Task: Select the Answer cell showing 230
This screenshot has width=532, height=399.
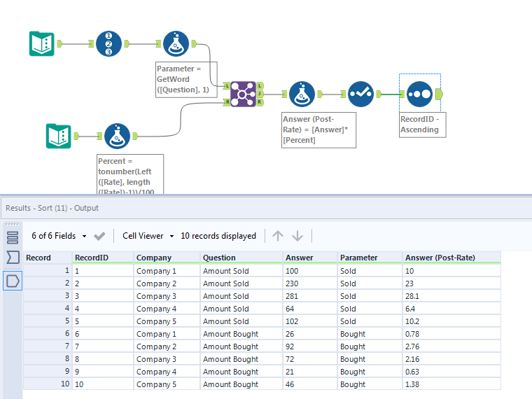Action: (310, 283)
